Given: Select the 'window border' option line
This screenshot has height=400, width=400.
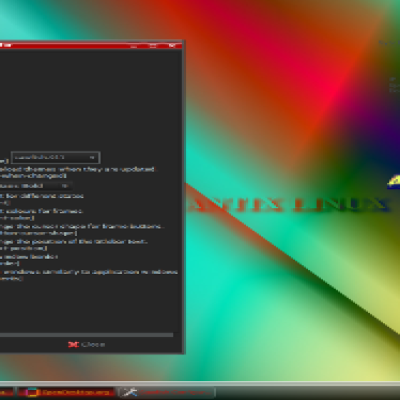Looking at the screenshot, I should point(29,256).
